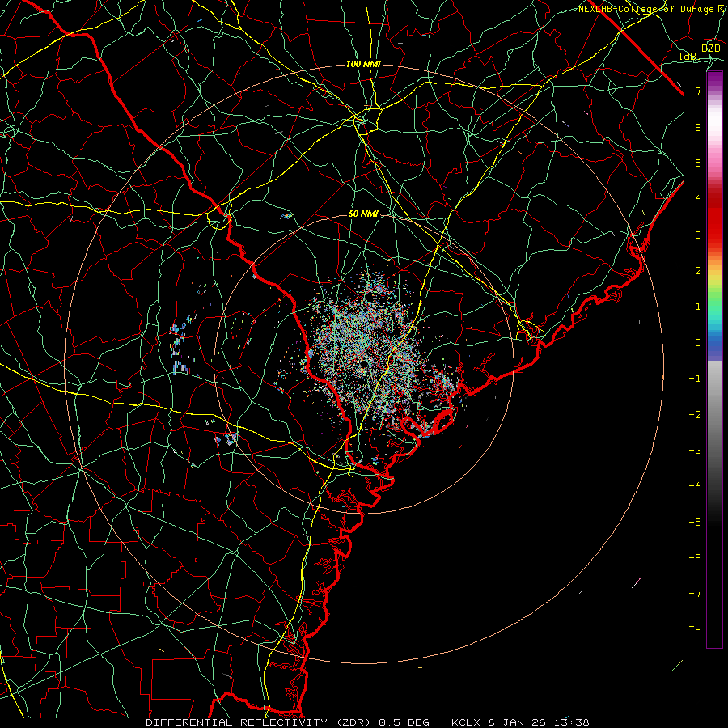
Task: Click the "50 NMI" range ring label
Action: tap(363, 214)
